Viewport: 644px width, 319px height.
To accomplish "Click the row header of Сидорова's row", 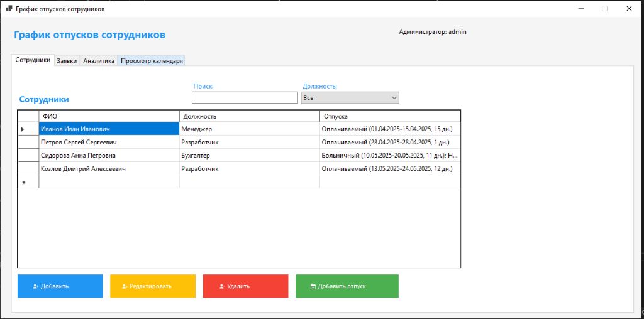I will (28, 155).
